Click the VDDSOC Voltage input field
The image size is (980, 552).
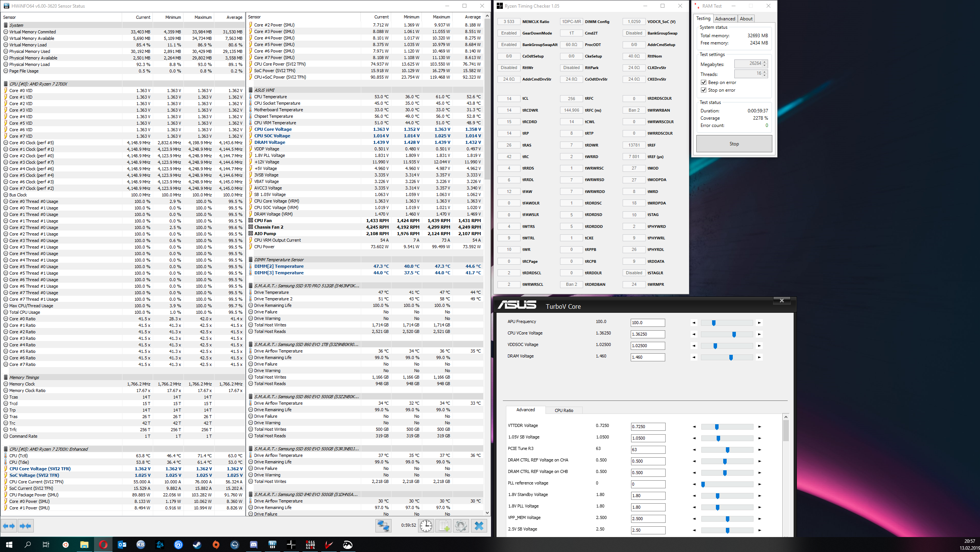[648, 346]
